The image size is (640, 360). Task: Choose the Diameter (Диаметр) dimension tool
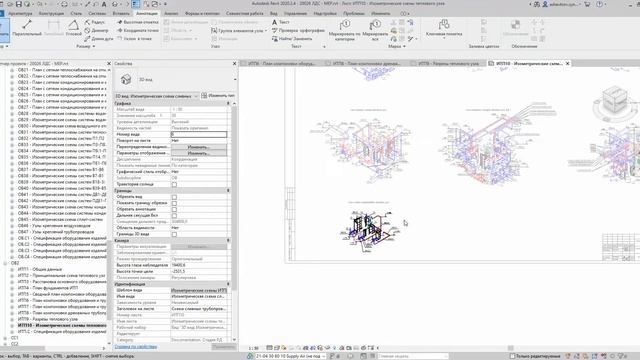click(x=96, y=30)
